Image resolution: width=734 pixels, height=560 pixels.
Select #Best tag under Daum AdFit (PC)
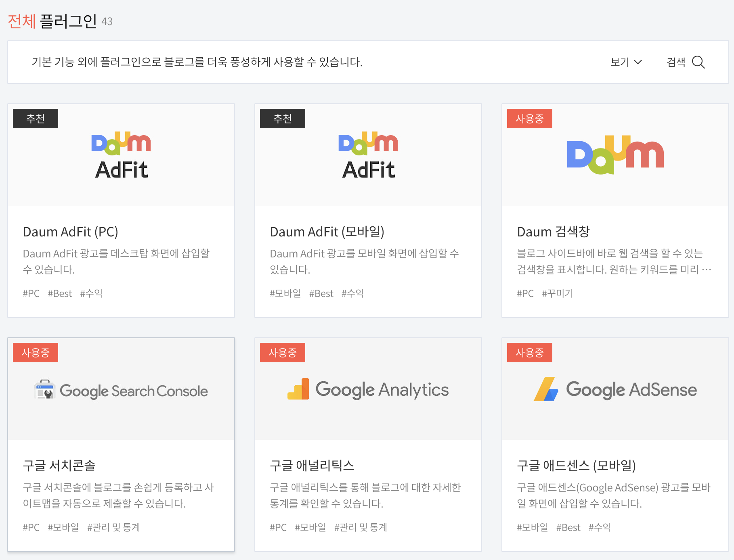coord(60,293)
